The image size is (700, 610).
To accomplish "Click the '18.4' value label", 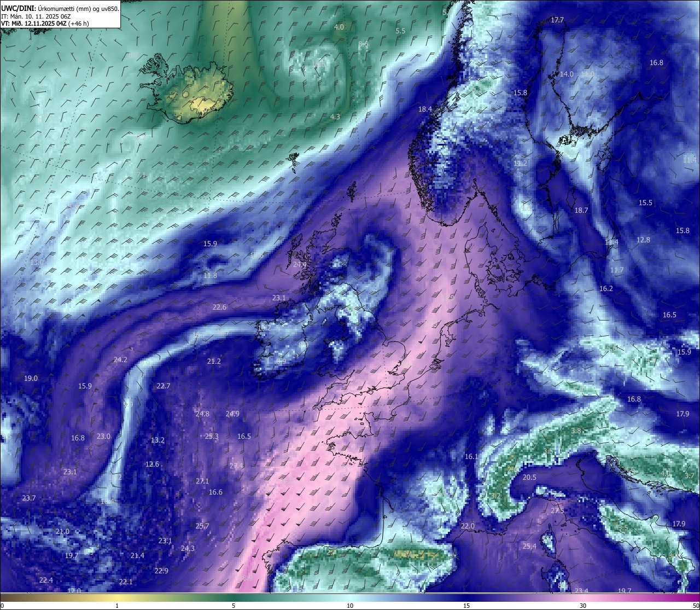I will pyautogui.click(x=425, y=109).
